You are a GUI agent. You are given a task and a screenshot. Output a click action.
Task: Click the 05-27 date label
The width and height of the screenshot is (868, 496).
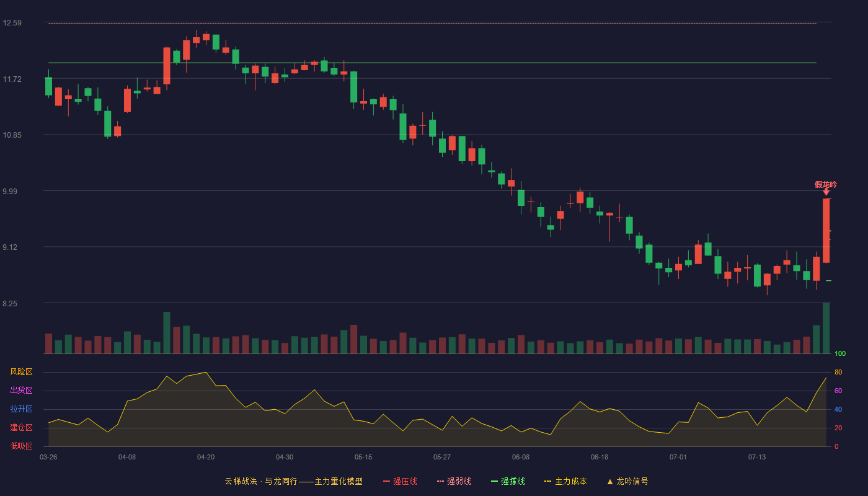[442, 457]
